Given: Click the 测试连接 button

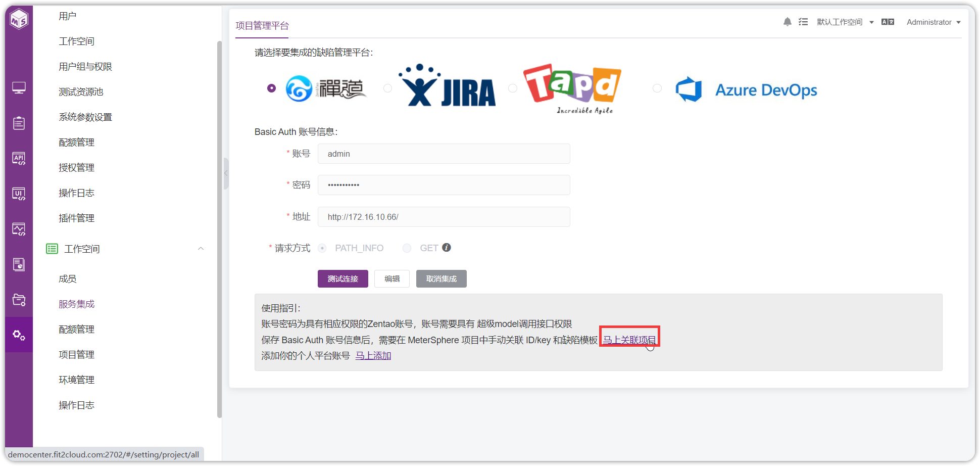Looking at the screenshot, I should point(343,279).
